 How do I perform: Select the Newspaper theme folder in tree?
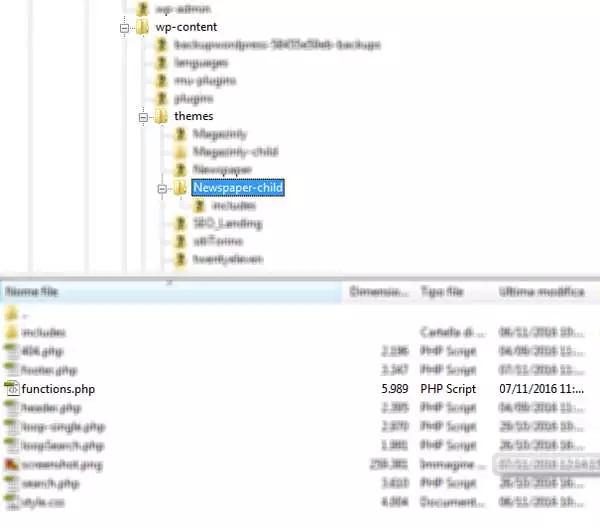(222, 169)
